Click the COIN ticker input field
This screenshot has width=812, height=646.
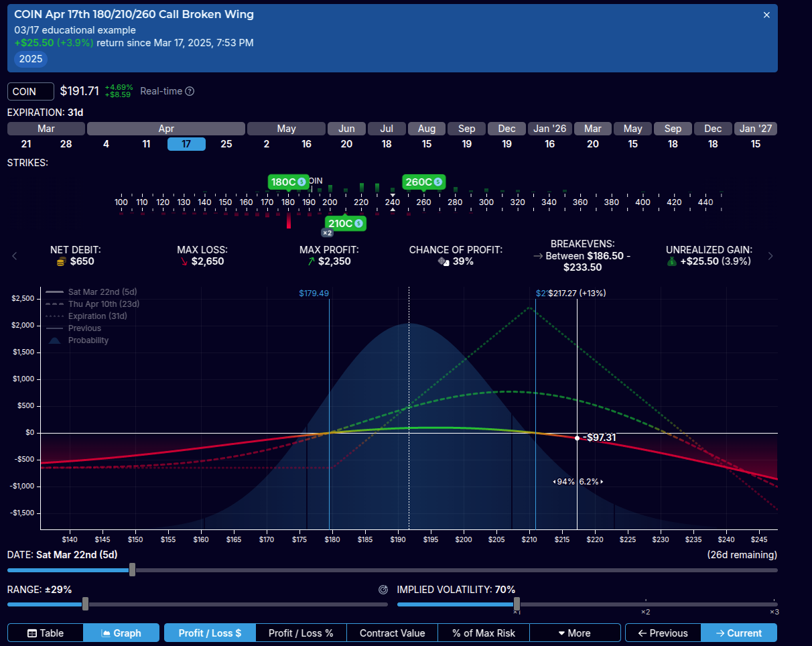[31, 91]
